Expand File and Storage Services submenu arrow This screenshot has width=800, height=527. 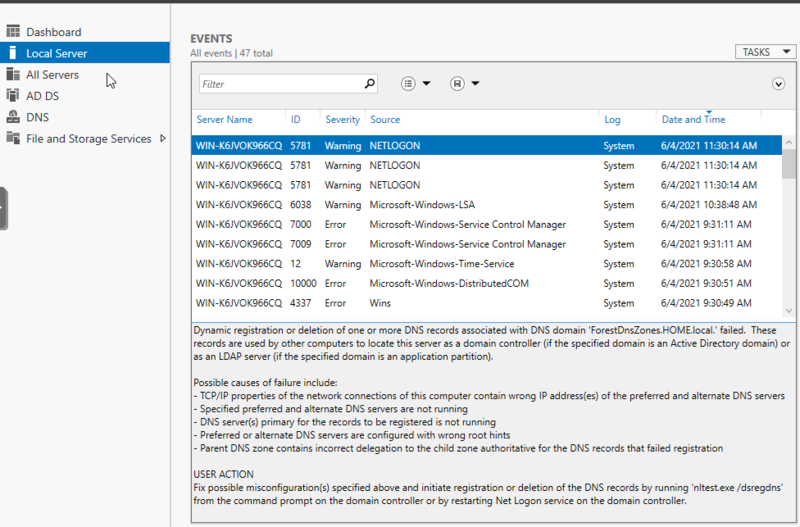click(163, 139)
